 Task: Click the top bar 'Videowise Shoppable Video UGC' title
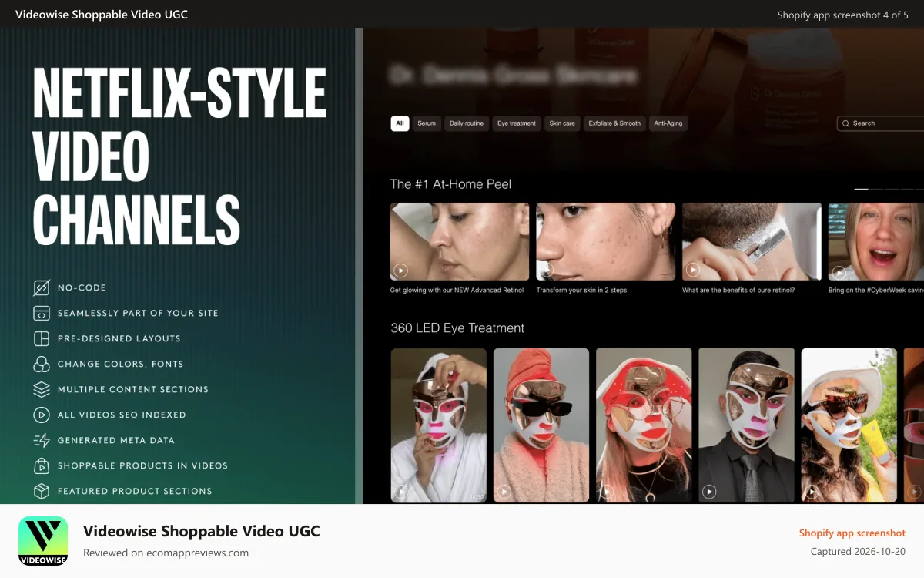click(x=102, y=15)
